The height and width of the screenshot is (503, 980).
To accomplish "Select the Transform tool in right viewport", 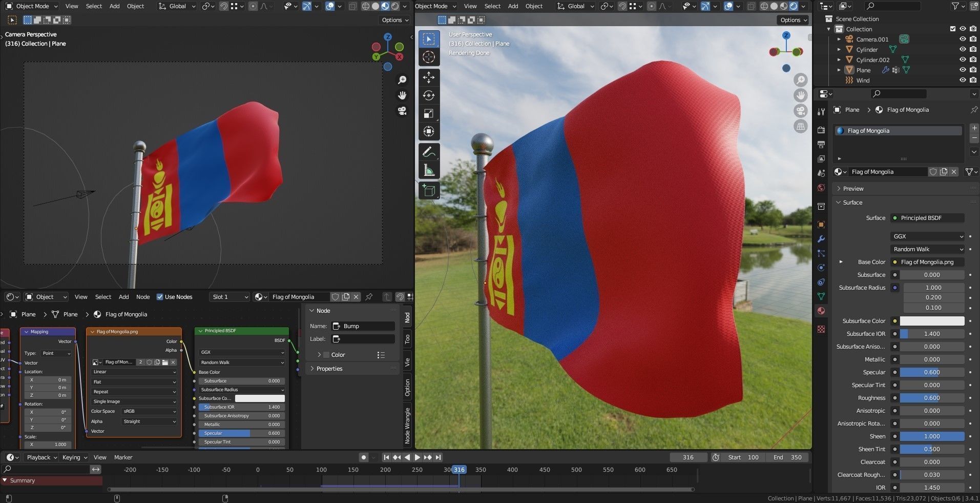I will coord(429,131).
